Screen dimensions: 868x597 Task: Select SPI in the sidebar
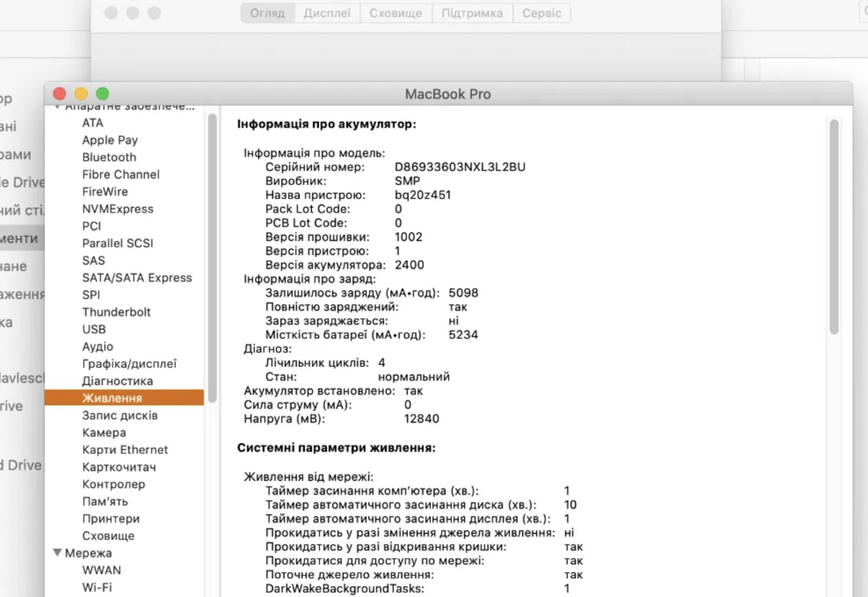coord(91,295)
